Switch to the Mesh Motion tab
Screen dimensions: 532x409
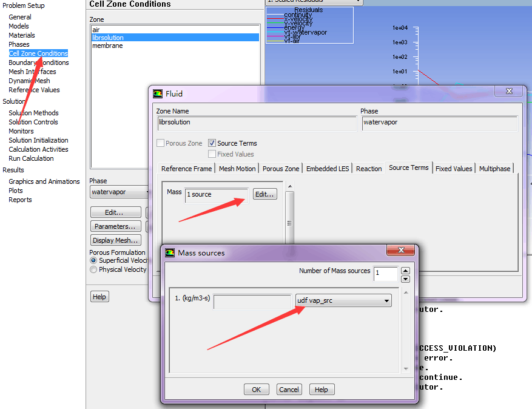point(237,168)
